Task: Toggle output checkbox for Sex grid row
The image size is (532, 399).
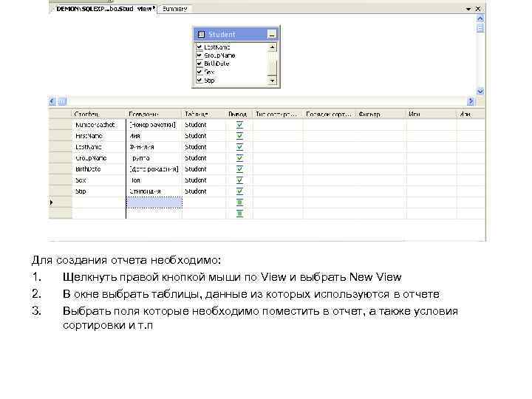Action: pos(239,180)
